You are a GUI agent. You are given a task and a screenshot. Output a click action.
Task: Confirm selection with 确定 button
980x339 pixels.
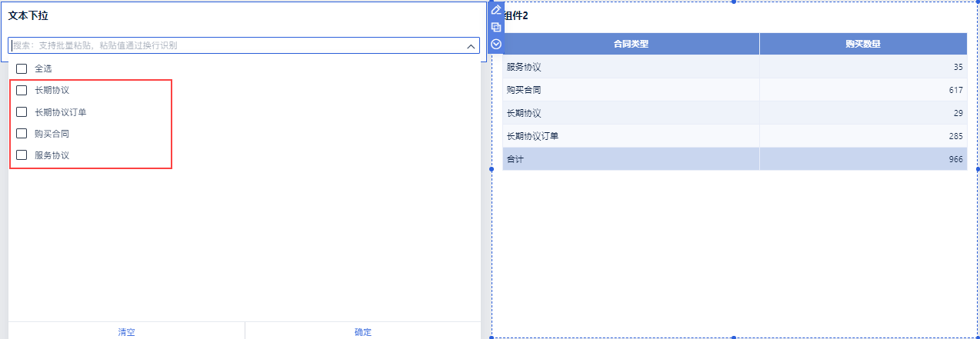click(363, 332)
